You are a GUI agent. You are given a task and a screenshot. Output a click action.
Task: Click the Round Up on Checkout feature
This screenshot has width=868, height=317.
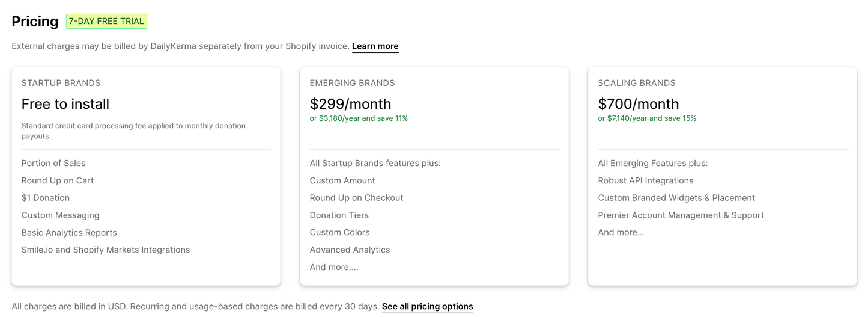pyautogui.click(x=356, y=198)
